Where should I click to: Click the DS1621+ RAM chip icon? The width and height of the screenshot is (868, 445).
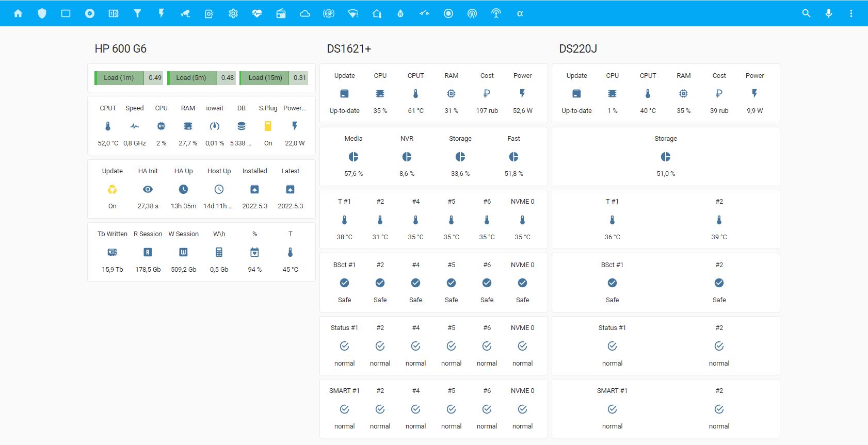[x=451, y=93]
